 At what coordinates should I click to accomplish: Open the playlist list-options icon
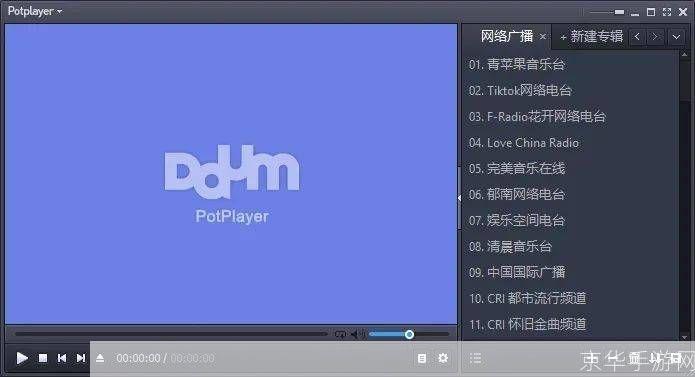476,358
